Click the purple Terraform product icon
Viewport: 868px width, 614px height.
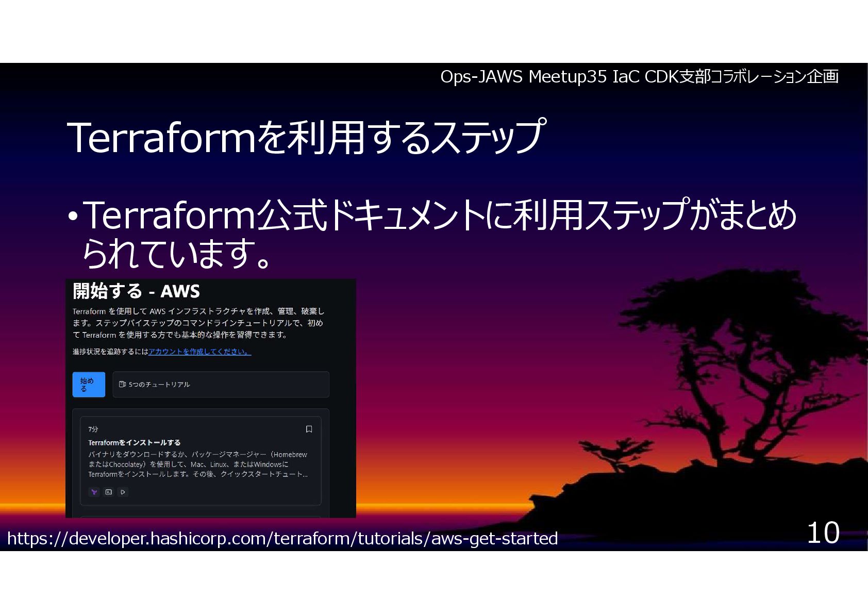94,492
